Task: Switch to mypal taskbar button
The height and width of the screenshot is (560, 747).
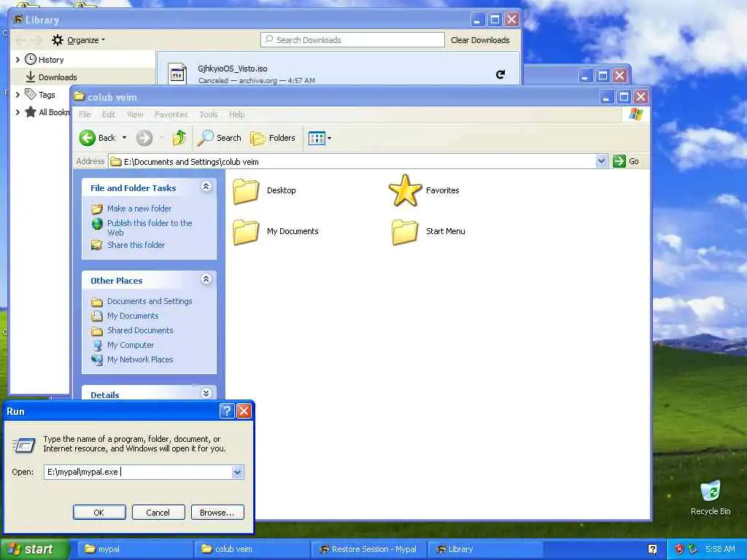Action: pos(133,550)
